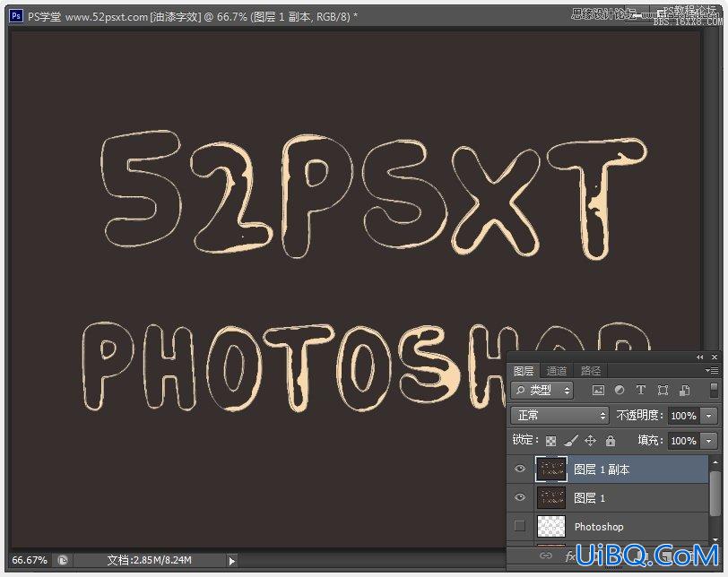Screen dimensions: 728x577
Task: Click layer name Photoshop
Action: click(599, 527)
